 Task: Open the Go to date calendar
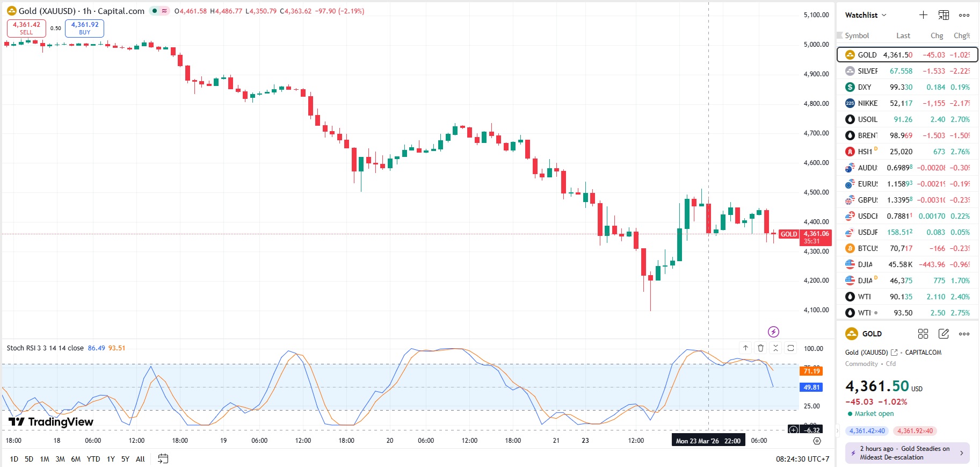pos(163,459)
